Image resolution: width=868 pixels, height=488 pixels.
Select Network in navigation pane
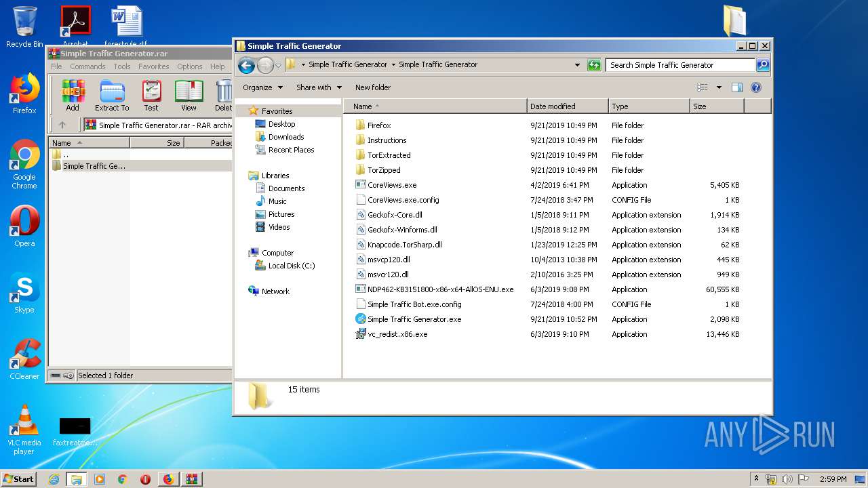pos(275,291)
